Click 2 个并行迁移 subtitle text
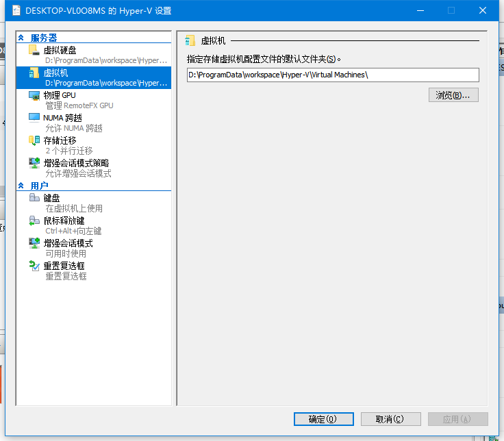Screen dimensions: 504x441 pyautogui.click(x=68, y=151)
